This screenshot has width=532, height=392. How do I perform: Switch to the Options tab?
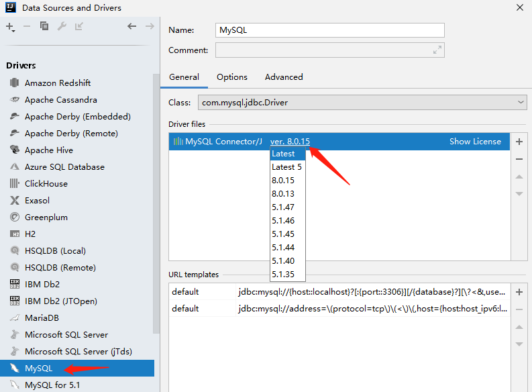[x=232, y=77]
